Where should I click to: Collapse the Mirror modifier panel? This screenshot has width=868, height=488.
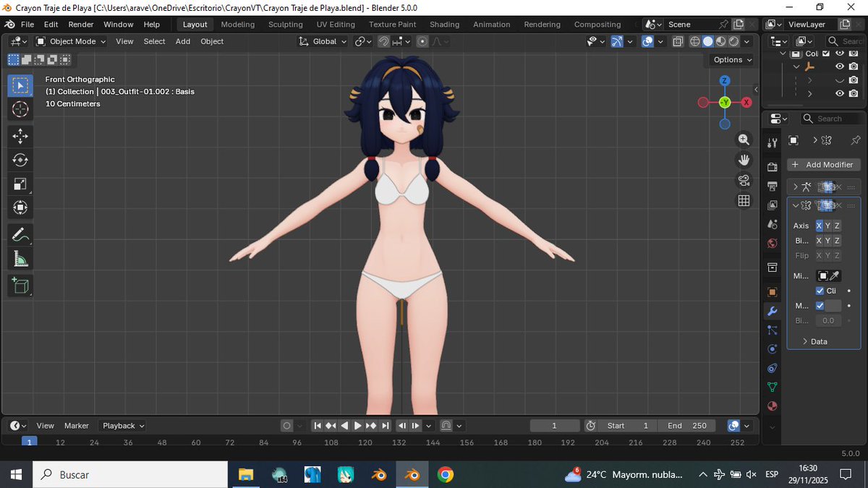(x=796, y=205)
